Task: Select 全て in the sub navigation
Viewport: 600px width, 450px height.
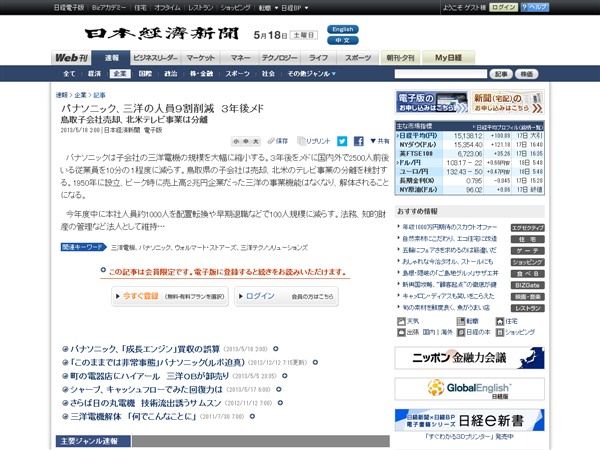Action: 69,73
